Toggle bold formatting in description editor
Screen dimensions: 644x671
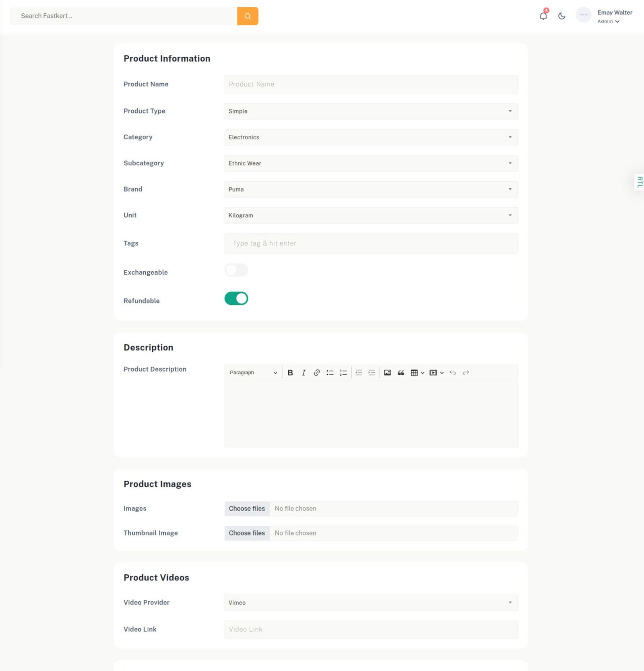[290, 373]
